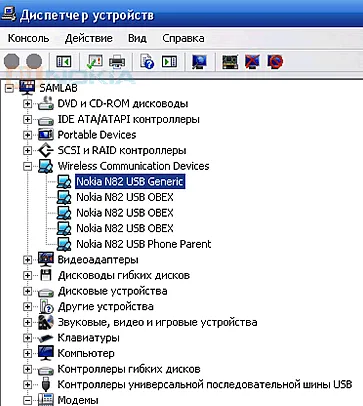The width and height of the screenshot is (363, 406).
Task: Click the floppy disk controllers icon
Action: pyautogui.click(x=46, y=370)
